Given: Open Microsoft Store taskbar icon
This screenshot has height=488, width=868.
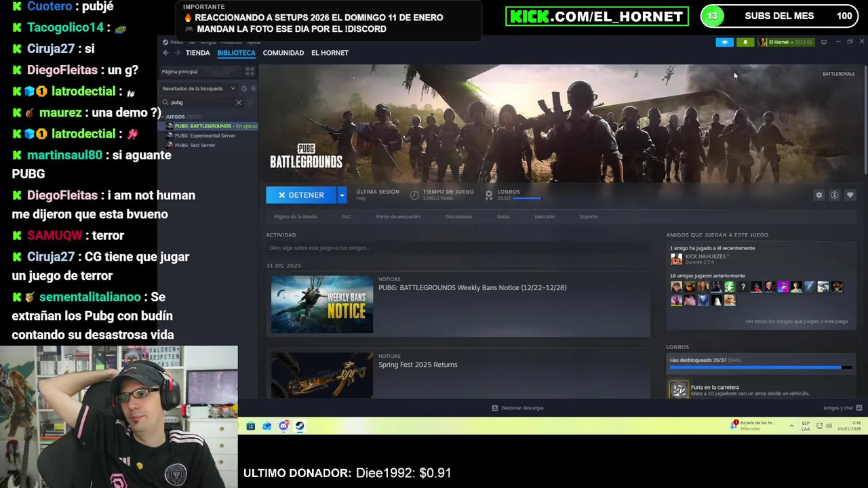Looking at the screenshot, I should (x=250, y=426).
